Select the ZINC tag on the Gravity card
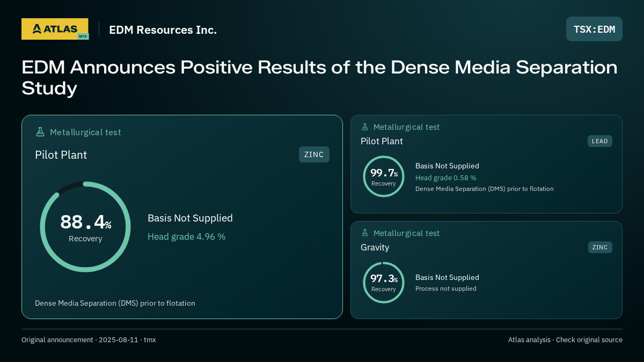Viewport: 644px width, 362px height. [600, 247]
